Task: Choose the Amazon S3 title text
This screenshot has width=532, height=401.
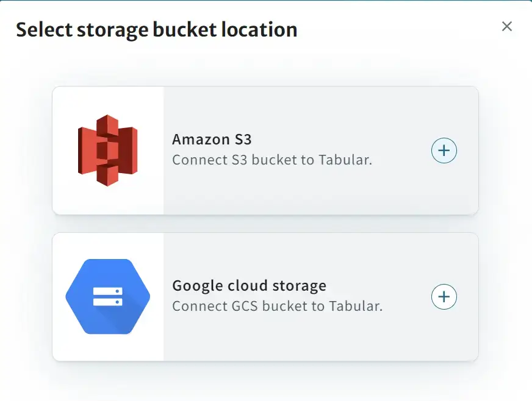Action: pos(212,140)
